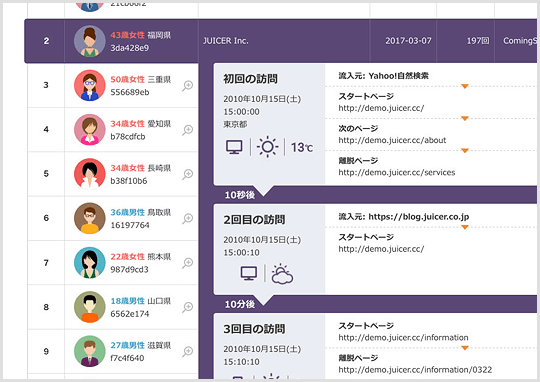Open start page link in 初回の訪問
Viewport: 540px width, 382px height.
(x=381, y=108)
